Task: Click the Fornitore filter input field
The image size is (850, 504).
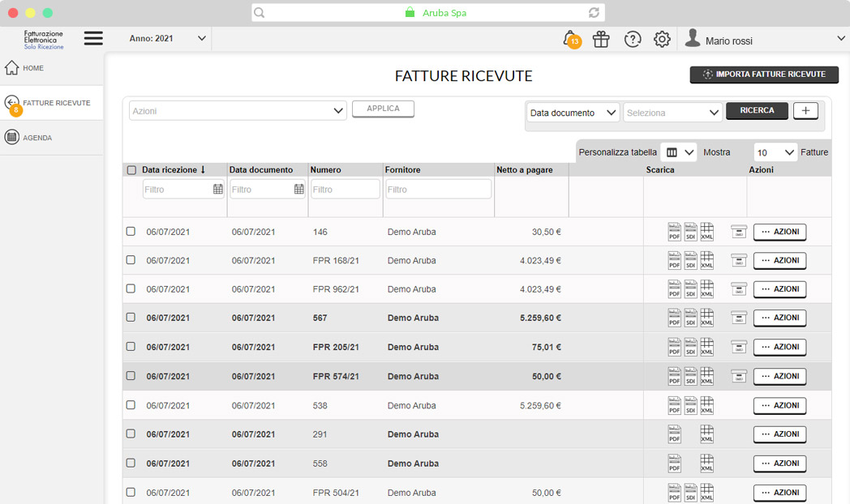Action: point(438,190)
